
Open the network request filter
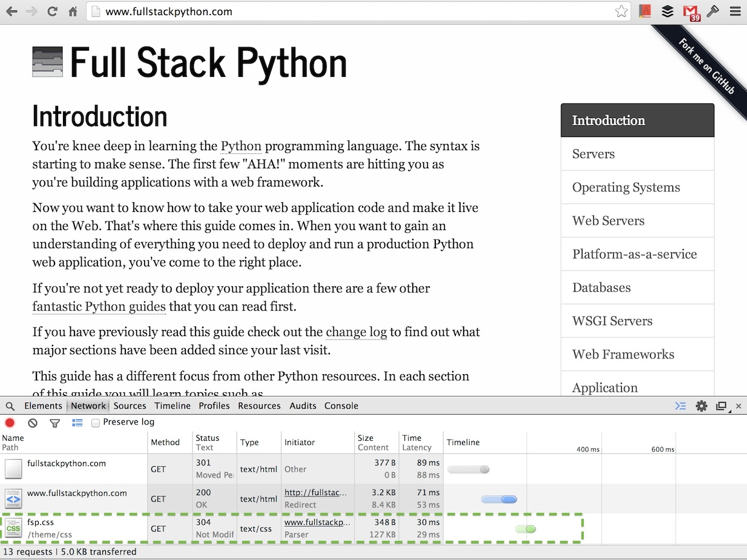tap(54, 423)
